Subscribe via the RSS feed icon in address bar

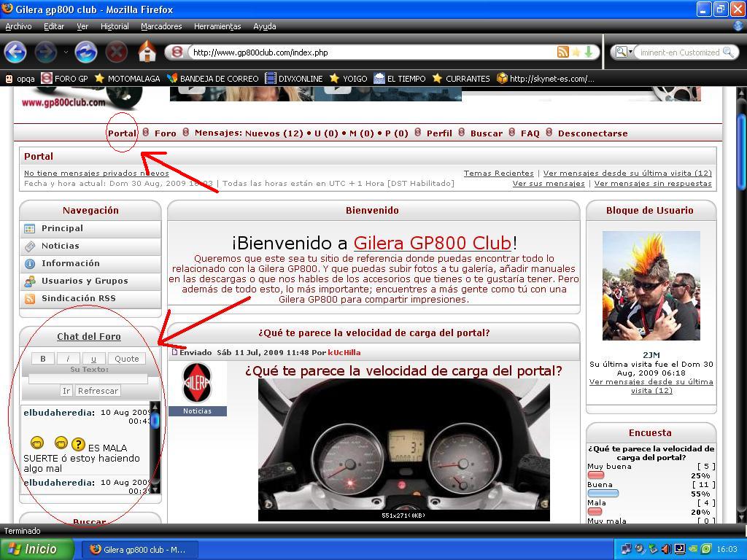tap(562, 52)
